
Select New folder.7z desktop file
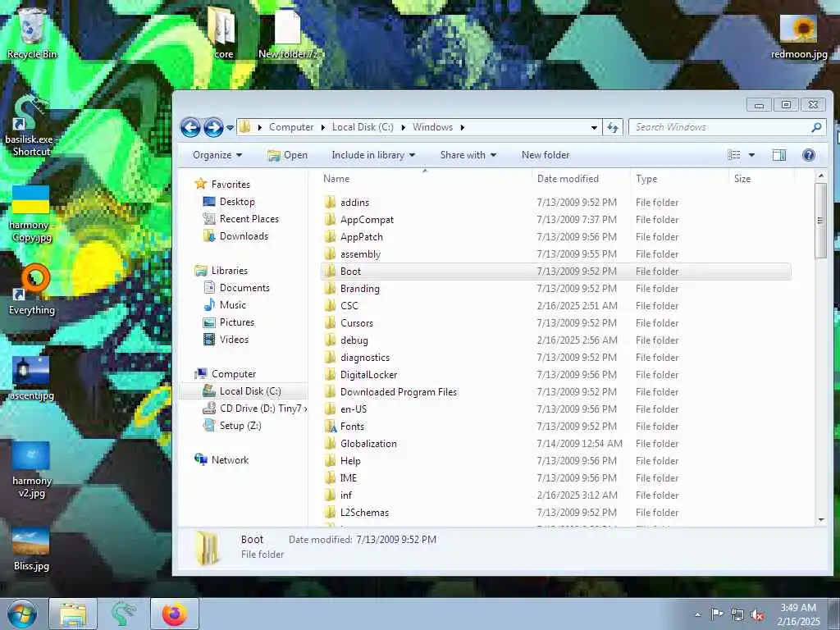click(288, 33)
